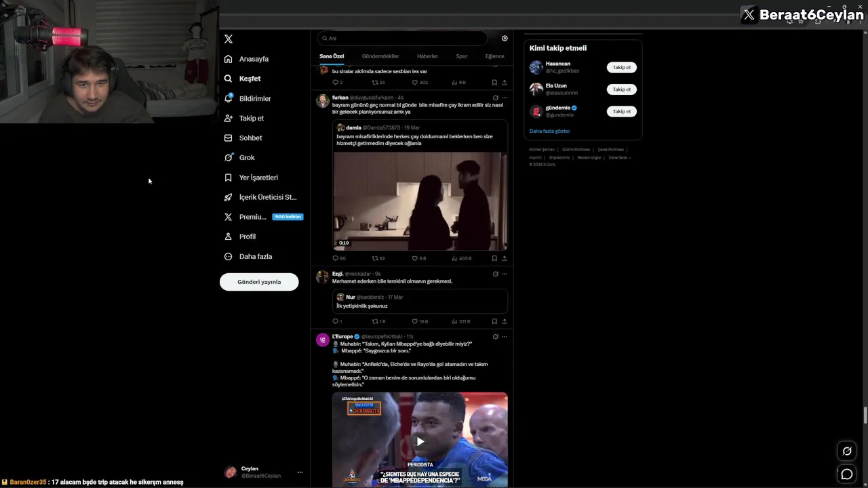Share furkan's post

[x=505, y=258]
